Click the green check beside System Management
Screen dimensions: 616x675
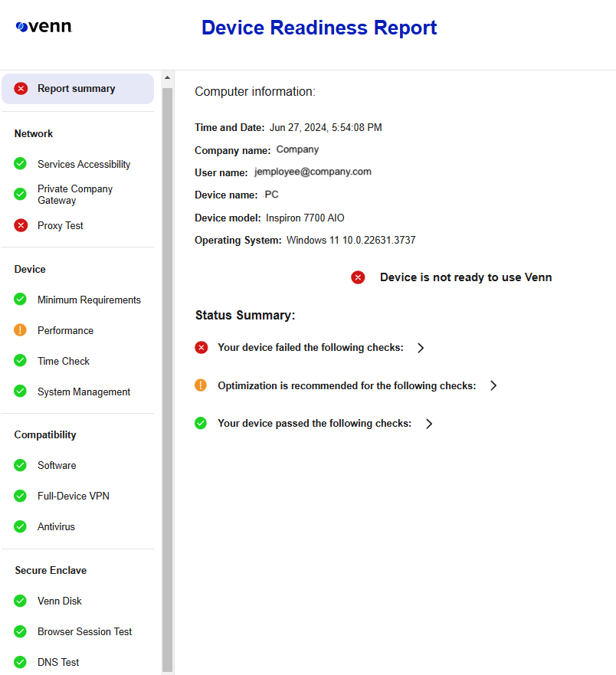20,391
